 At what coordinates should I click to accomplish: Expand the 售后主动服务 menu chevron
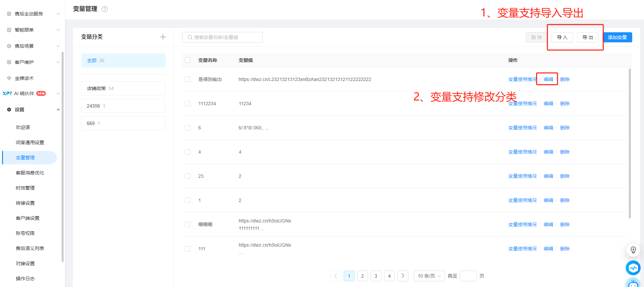coord(58,14)
